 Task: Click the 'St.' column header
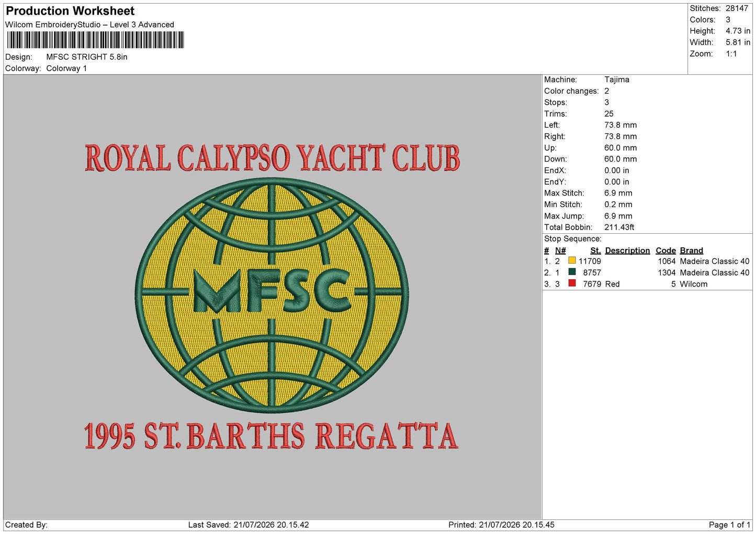click(x=595, y=251)
